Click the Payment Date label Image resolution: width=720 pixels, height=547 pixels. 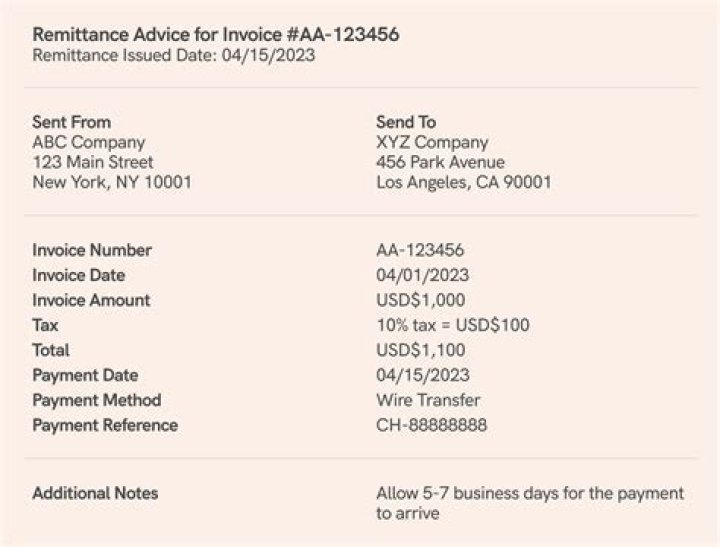(x=85, y=375)
